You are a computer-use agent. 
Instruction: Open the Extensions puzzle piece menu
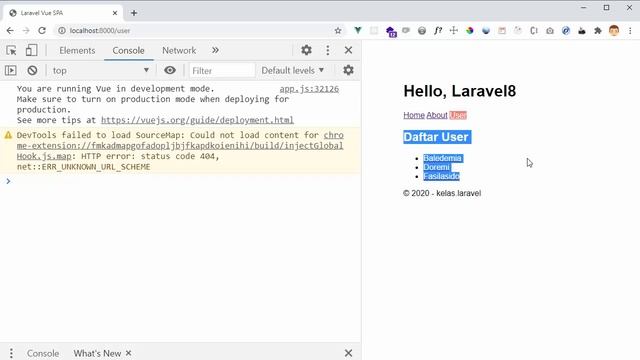tap(598, 31)
